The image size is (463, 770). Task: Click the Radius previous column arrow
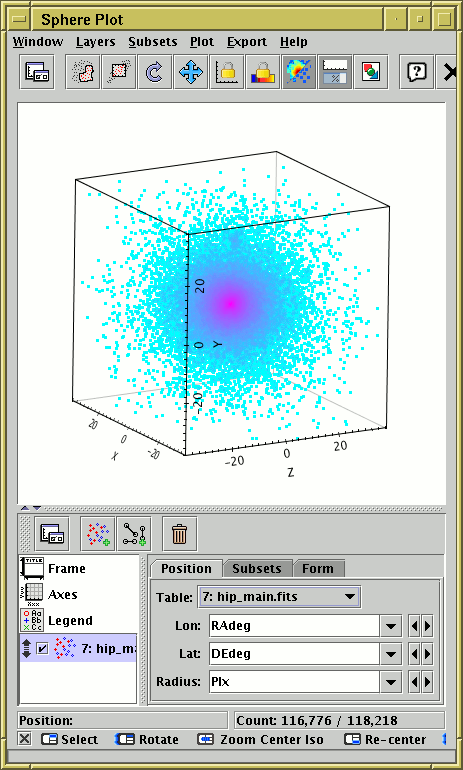click(414, 682)
